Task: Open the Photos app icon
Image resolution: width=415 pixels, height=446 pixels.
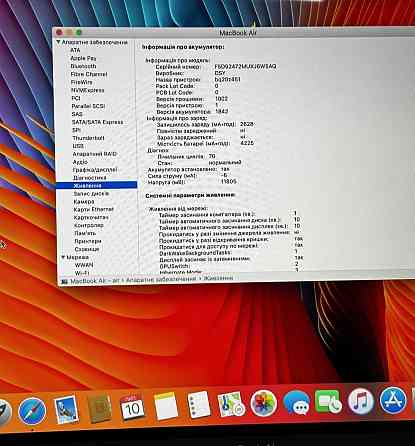Action: pyautogui.click(x=263, y=404)
